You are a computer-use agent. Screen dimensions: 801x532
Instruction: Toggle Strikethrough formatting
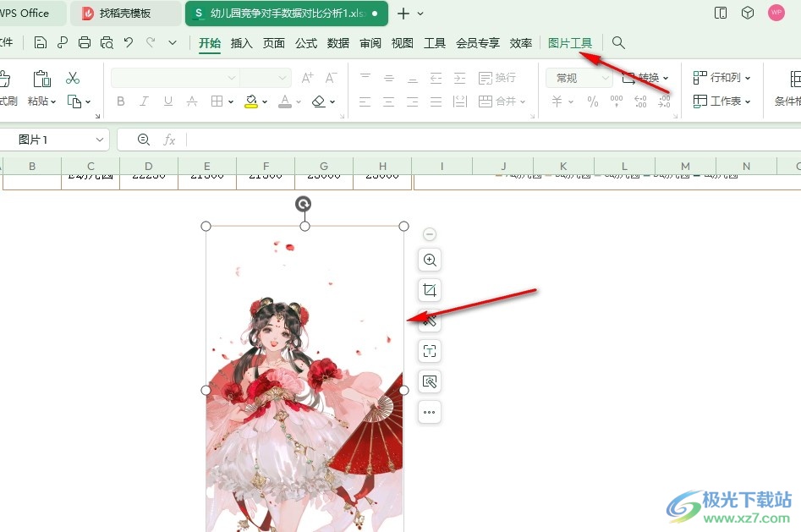click(x=192, y=101)
